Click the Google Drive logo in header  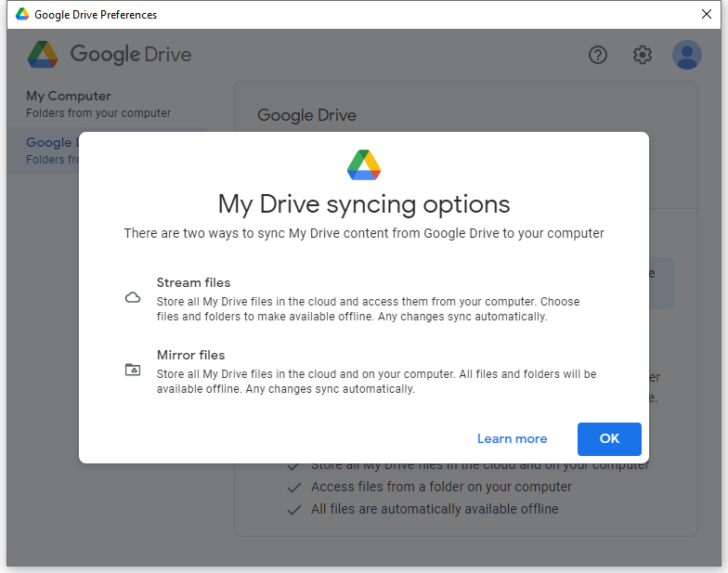pyautogui.click(x=44, y=55)
